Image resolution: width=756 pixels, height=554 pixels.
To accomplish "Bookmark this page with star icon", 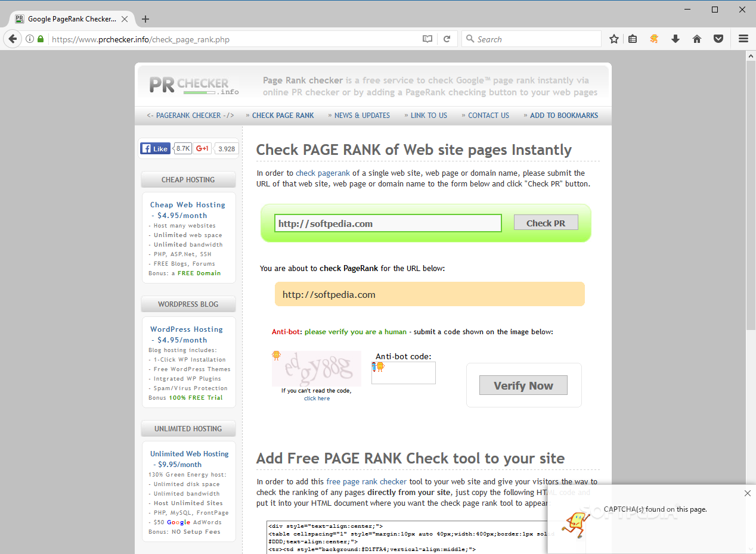I will [614, 39].
